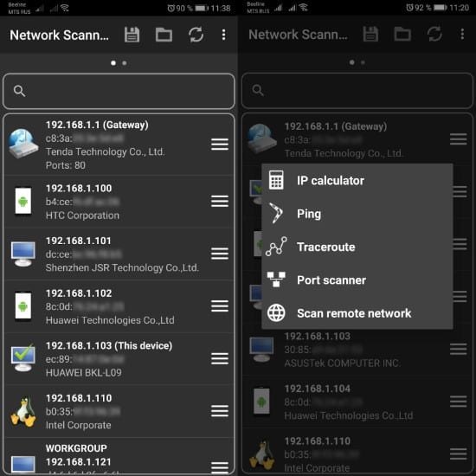
Task: Click the dimmed folder icon in right screen
Action: pos(402,34)
